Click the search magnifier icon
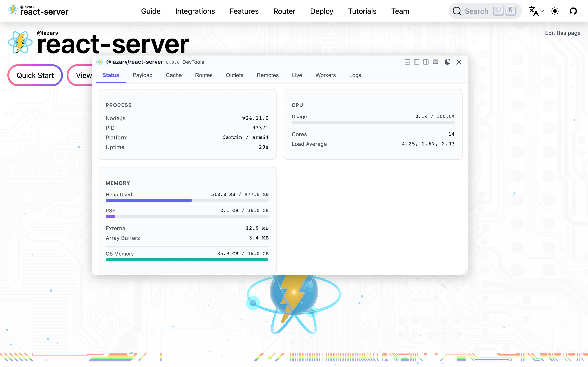 (457, 11)
